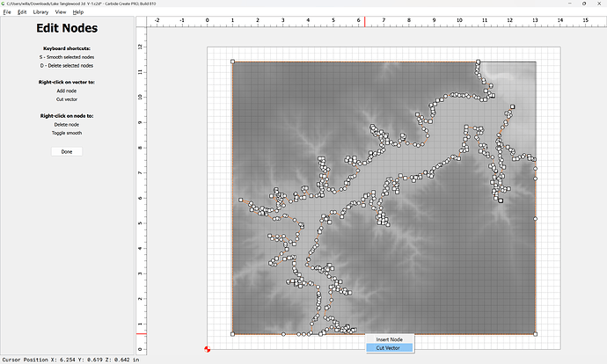The height and width of the screenshot is (364, 607).
Task: Select the bottom-right corner node
Action: click(x=536, y=334)
